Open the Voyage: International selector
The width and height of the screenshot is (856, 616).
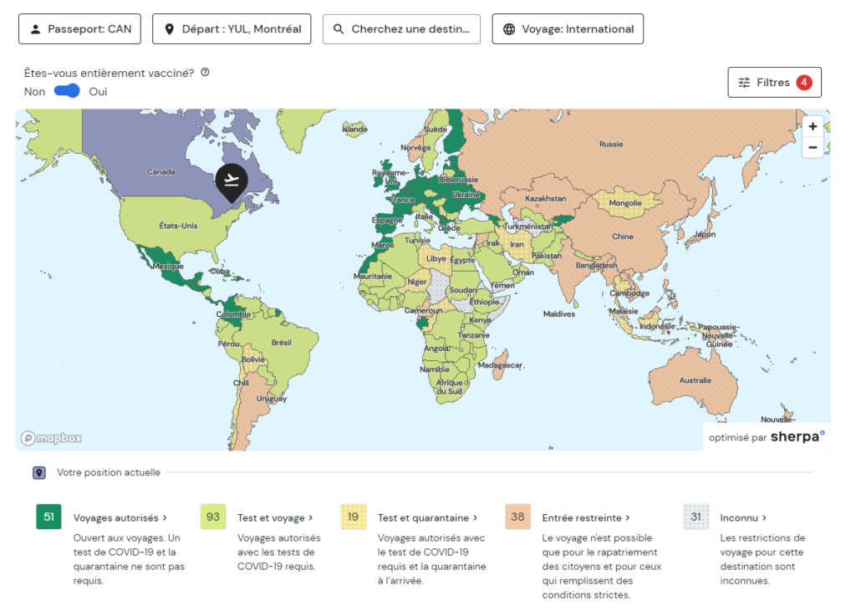pyautogui.click(x=568, y=29)
